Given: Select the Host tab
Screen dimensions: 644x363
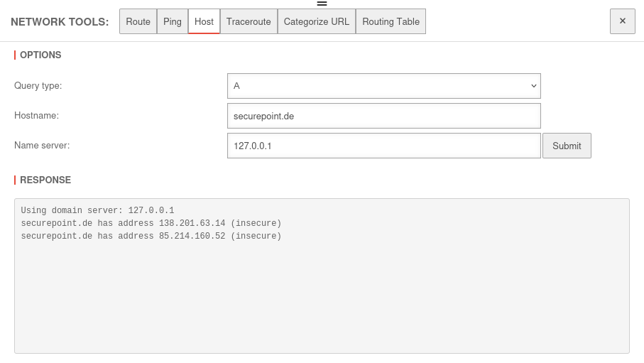Looking at the screenshot, I should pyautogui.click(x=204, y=21).
